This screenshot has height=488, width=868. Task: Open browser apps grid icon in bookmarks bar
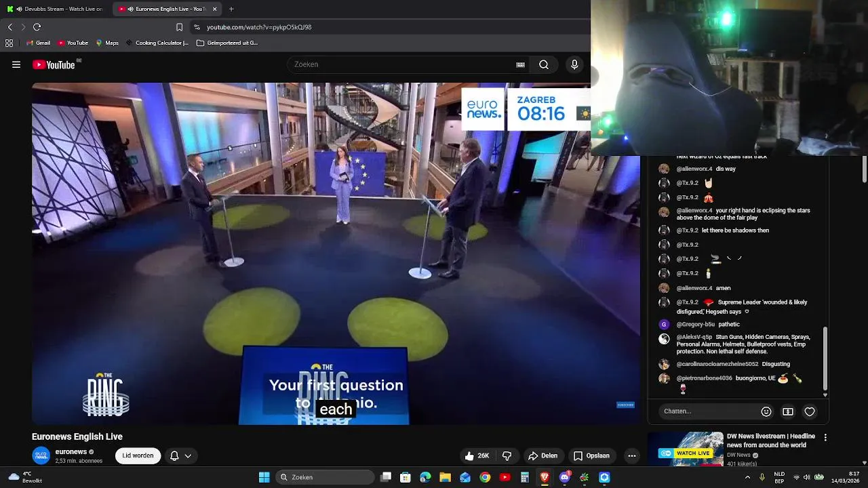pyautogui.click(x=9, y=43)
